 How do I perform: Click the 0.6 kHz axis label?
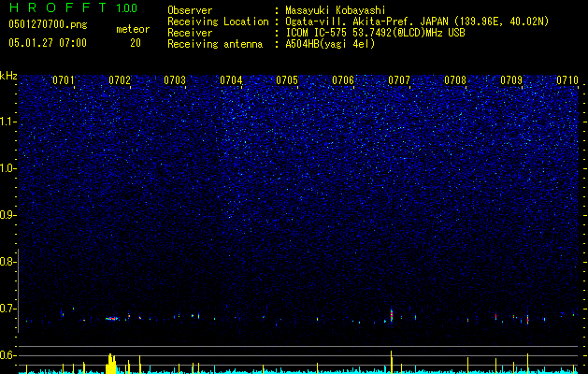tap(8, 355)
